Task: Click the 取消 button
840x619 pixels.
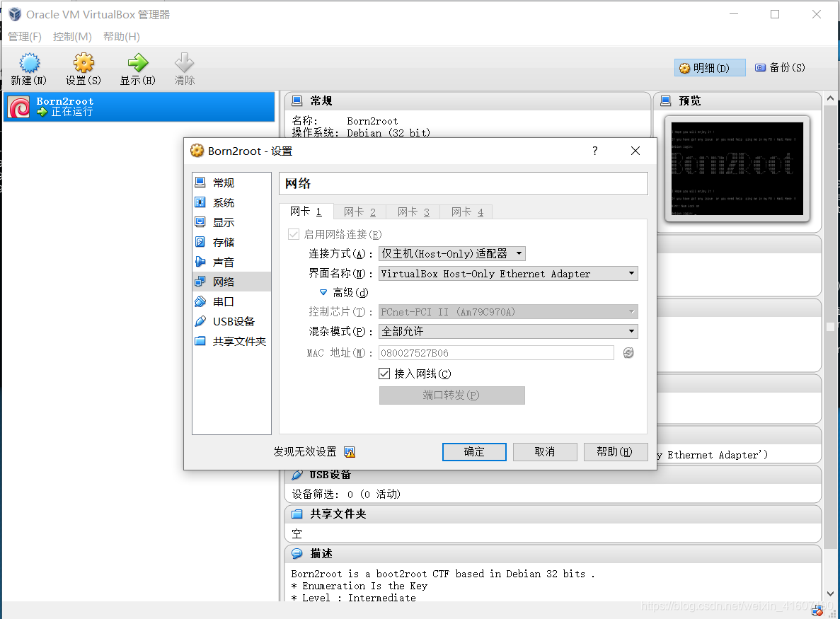Action: pos(545,451)
